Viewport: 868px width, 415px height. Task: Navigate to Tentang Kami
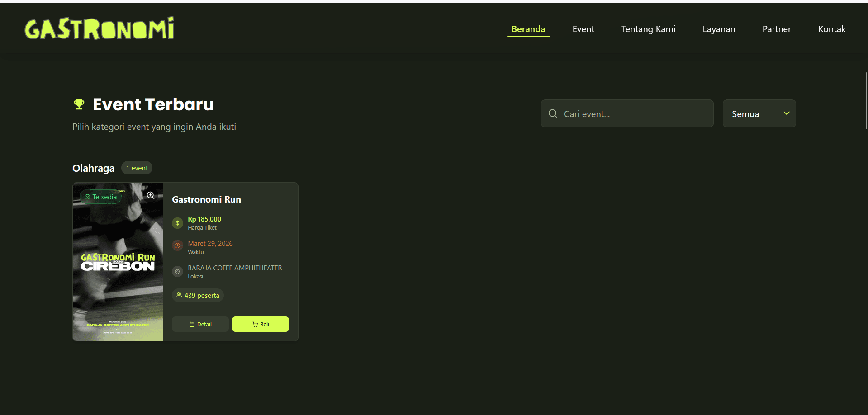[x=648, y=29]
